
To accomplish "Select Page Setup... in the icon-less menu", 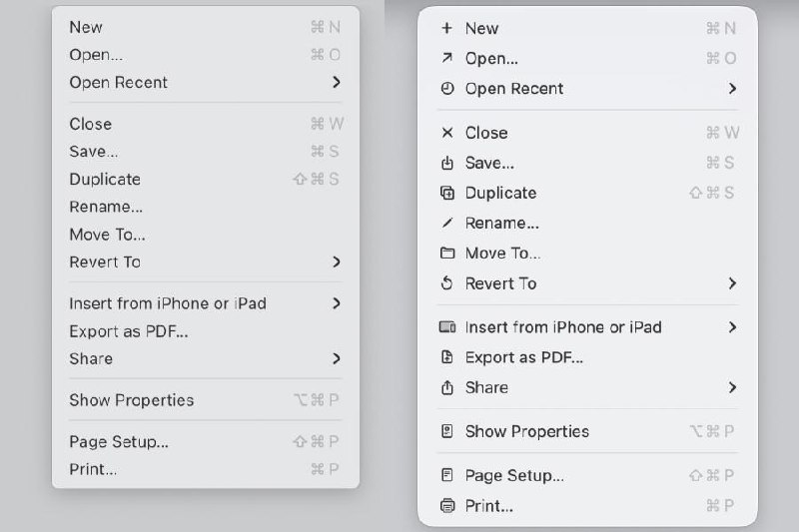I will point(118,441).
